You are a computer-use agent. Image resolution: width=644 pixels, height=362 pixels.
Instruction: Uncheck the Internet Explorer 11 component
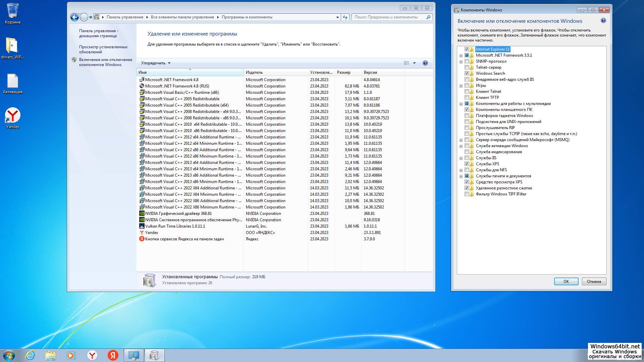tap(467, 49)
